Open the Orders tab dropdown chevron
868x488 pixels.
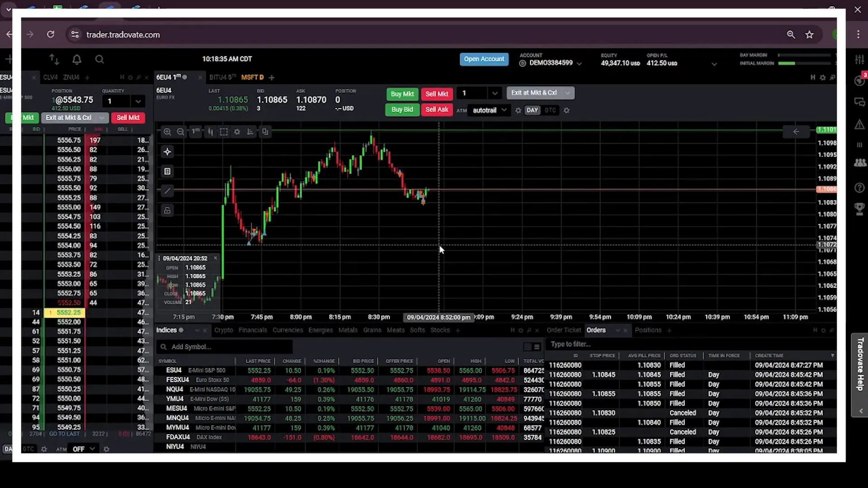pos(617,330)
